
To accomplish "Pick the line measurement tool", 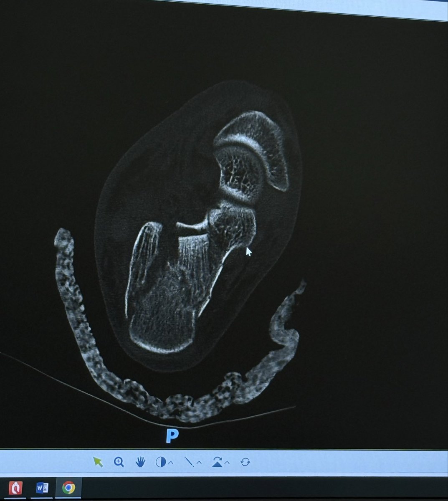I will coord(190,462).
